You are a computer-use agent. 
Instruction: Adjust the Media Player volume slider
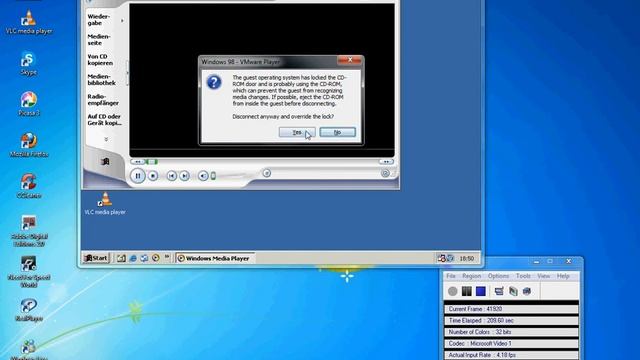[x=213, y=176]
